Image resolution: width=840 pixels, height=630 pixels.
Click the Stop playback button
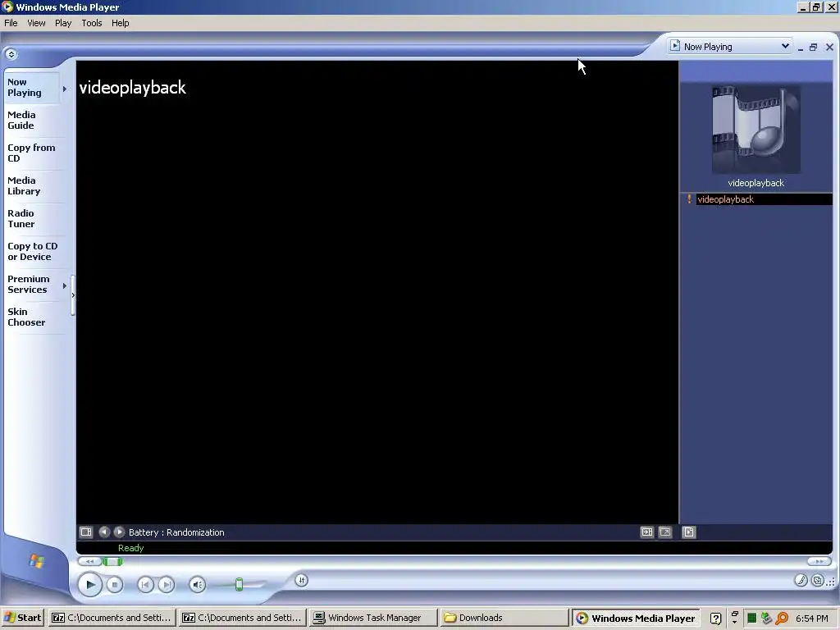click(x=114, y=584)
